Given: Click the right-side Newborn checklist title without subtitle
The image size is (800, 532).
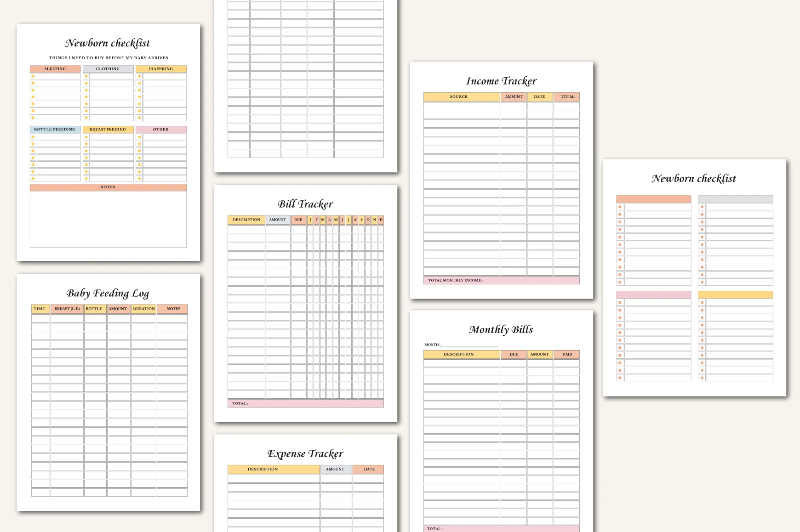Looking at the screenshot, I should click(694, 178).
